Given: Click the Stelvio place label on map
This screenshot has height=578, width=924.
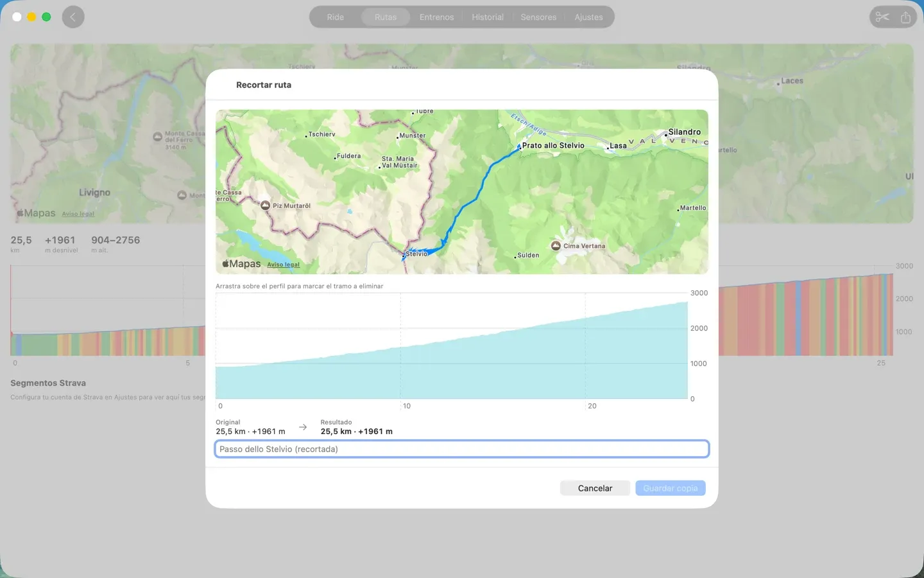Looking at the screenshot, I should coord(416,254).
